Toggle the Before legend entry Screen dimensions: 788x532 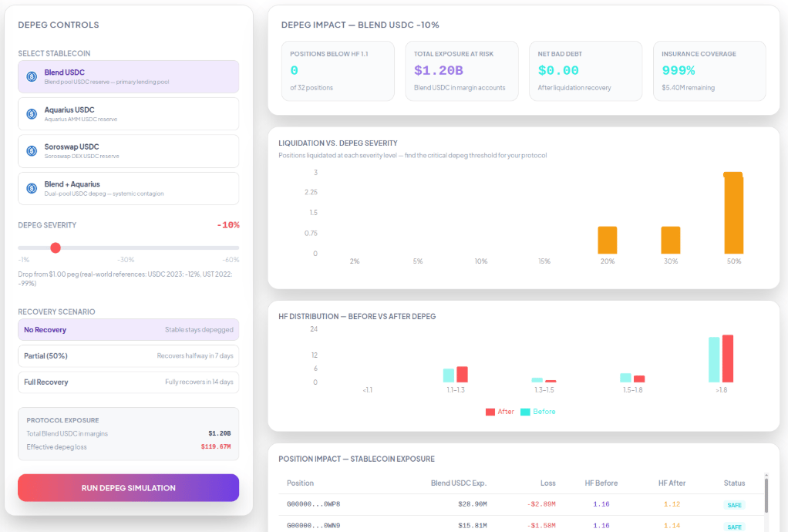537,412
